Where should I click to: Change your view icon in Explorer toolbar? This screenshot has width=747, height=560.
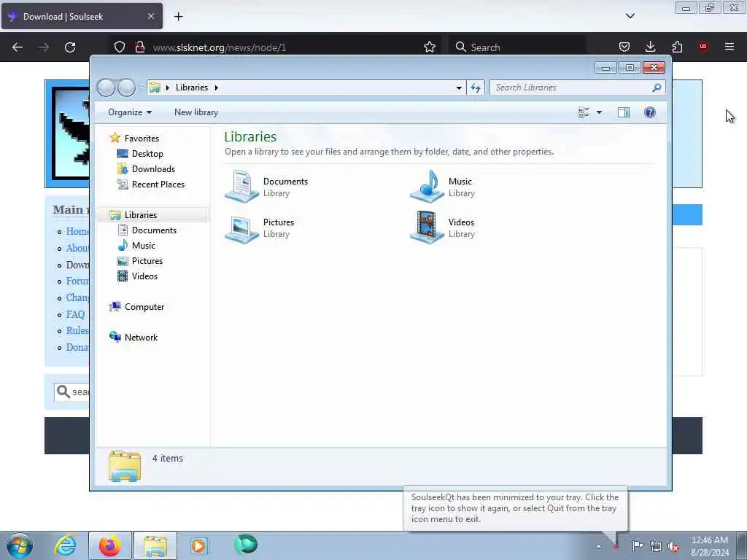point(584,112)
